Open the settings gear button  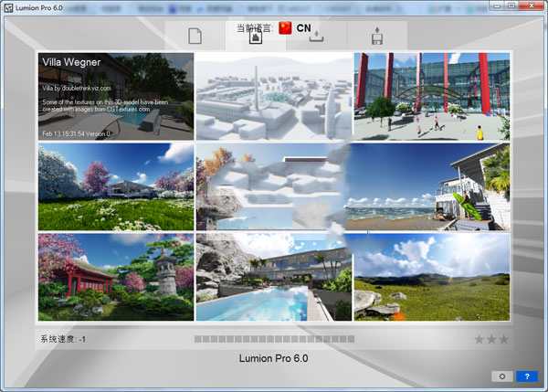tap(501, 376)
